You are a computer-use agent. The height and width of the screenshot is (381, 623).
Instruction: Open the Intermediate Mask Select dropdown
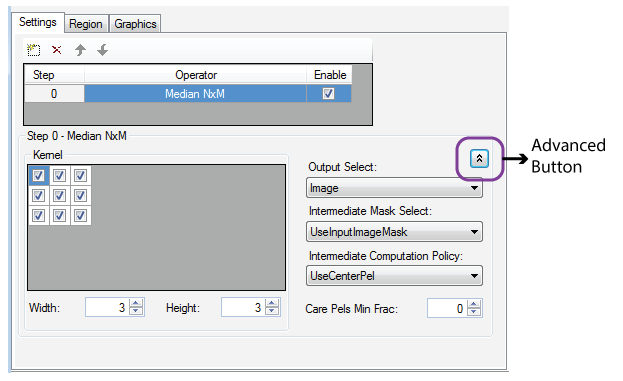(394, 232)
